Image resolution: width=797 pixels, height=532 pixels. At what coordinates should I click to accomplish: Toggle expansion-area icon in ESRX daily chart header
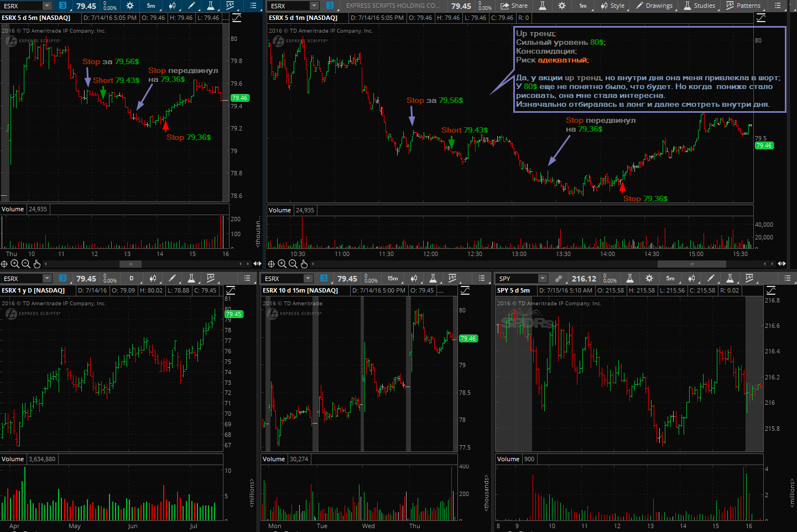pos(231,290)
